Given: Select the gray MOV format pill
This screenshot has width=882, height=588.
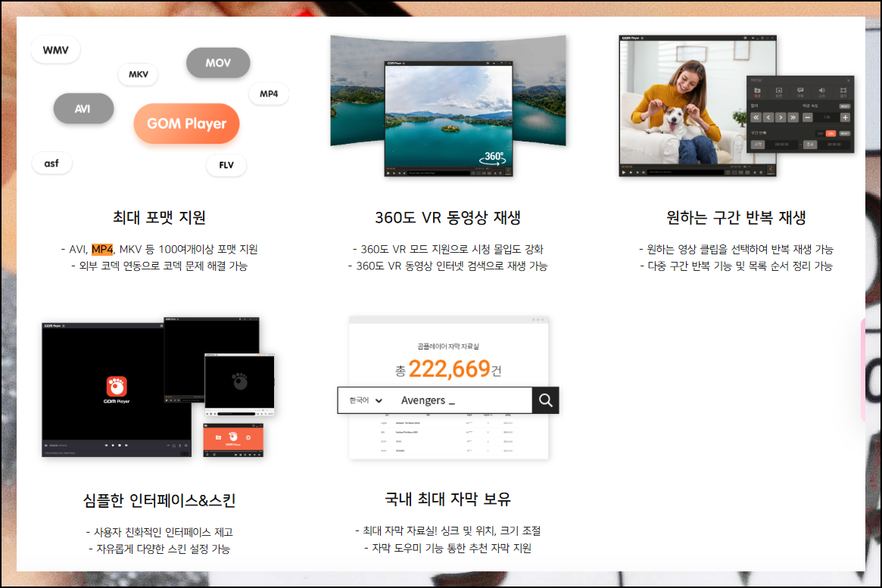Looking at the screenshot, I should tap(218, 62).
